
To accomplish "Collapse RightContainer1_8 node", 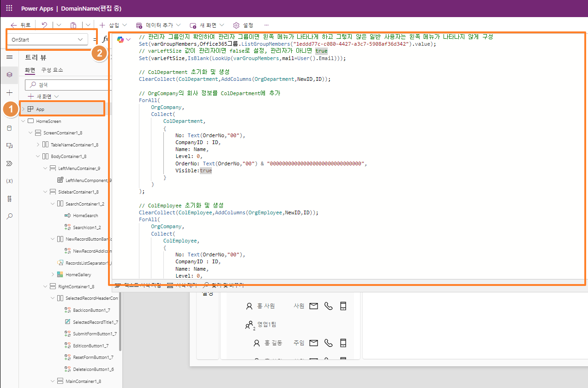I will pos(45,286).
